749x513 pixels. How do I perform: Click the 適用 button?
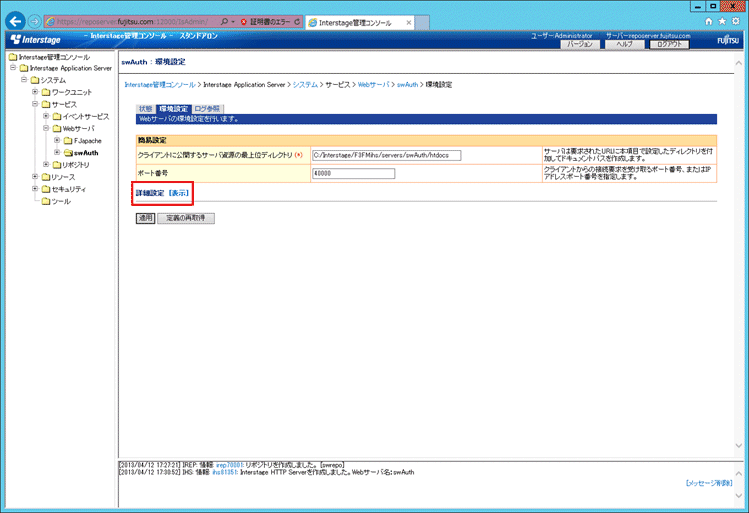coord(145,218)
